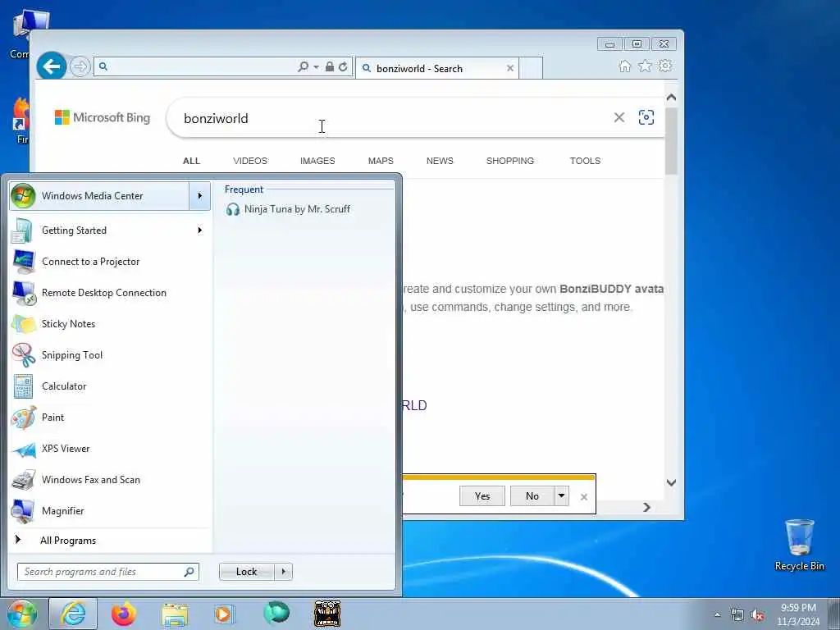Launch Firefox from the taskbar
The width and height of the screenshot is (840, 630).
(124, 614)
